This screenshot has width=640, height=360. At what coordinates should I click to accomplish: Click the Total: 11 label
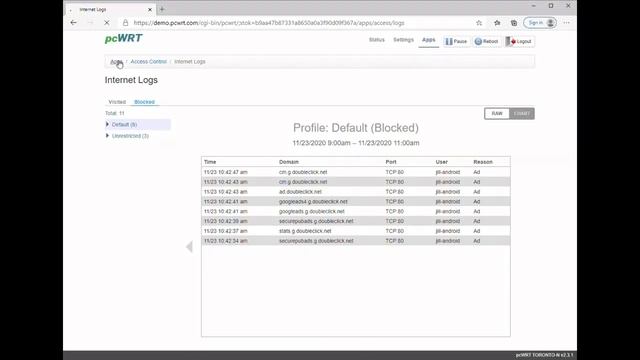coord(115,113)
